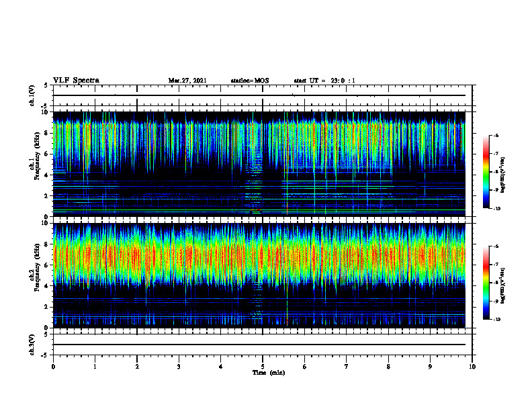Click the ch.2 "Frequency (kHz)" axis label

(37, 267)
